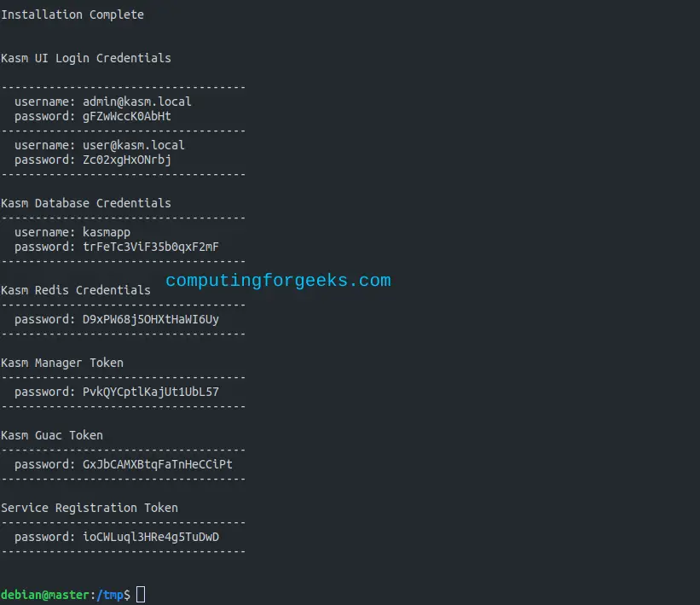Viewport: 700px width, 605px height.
Task: Click 'Kasm Database Credentials' heading
Action: [x=86, y=203]
